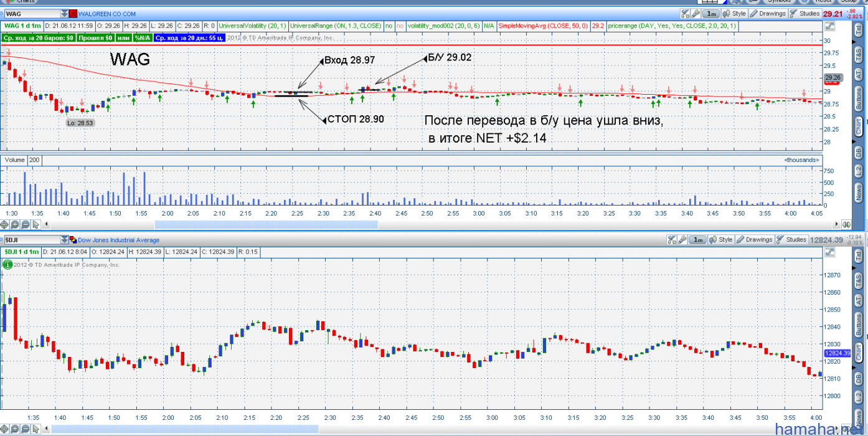Click the 'WAG 1 d 1m' label
Screen dimensions: 868x436
click(x=23, y=26)
